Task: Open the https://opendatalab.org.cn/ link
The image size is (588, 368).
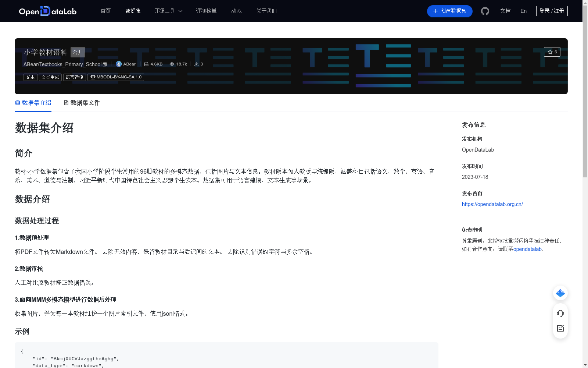Action: pyautogui.click(x=492, y=204)
